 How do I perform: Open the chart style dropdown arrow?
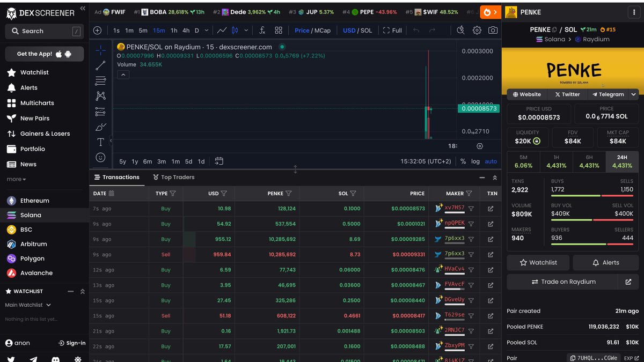pyautogui.click(x=246, y=31)
